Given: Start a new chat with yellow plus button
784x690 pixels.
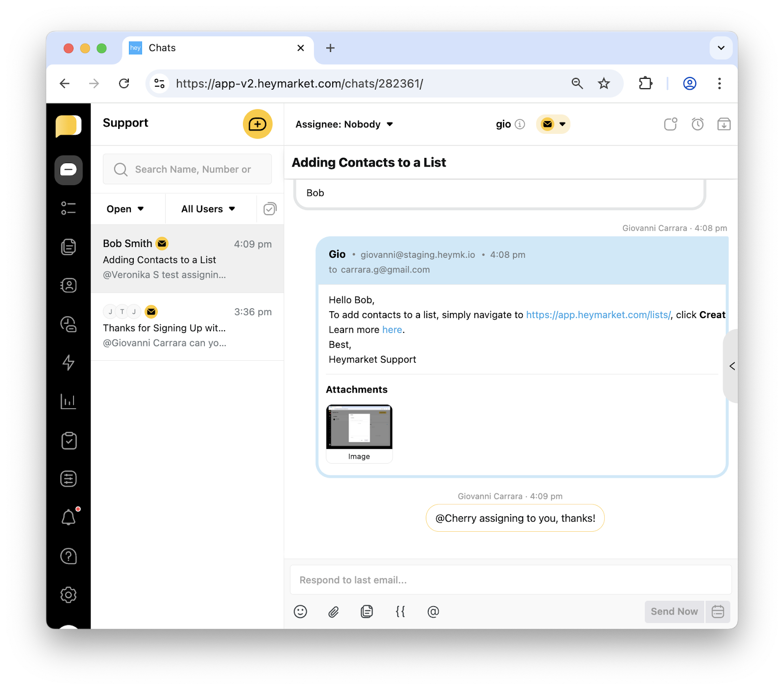Looking at the screenshot, I should pyautogui.click(x=258, y=124).
